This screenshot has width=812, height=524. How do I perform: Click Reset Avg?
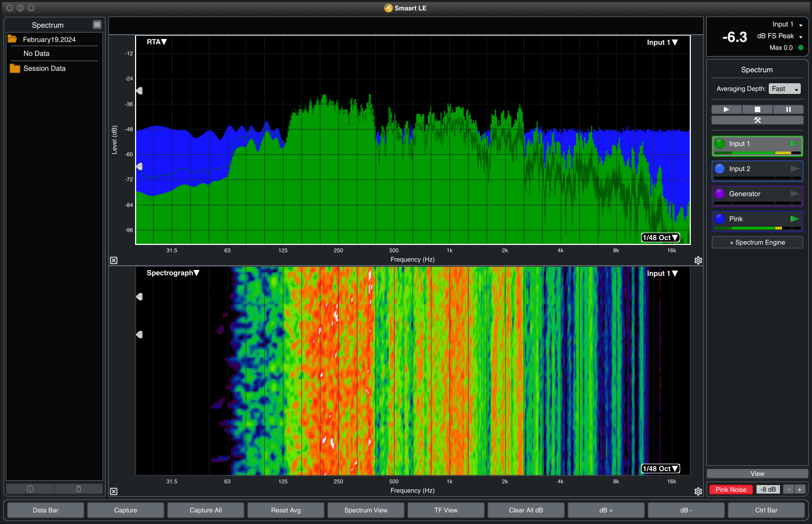click(286, 510)
